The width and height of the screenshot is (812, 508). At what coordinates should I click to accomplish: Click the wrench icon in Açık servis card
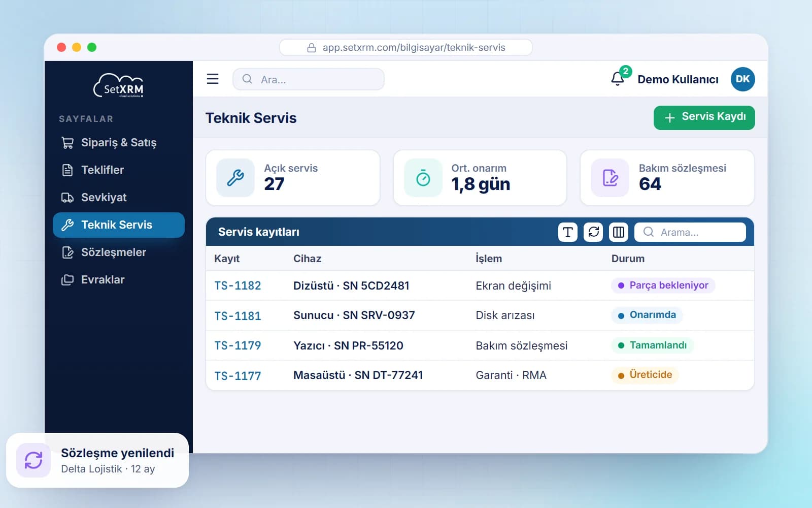coord(235,178)
